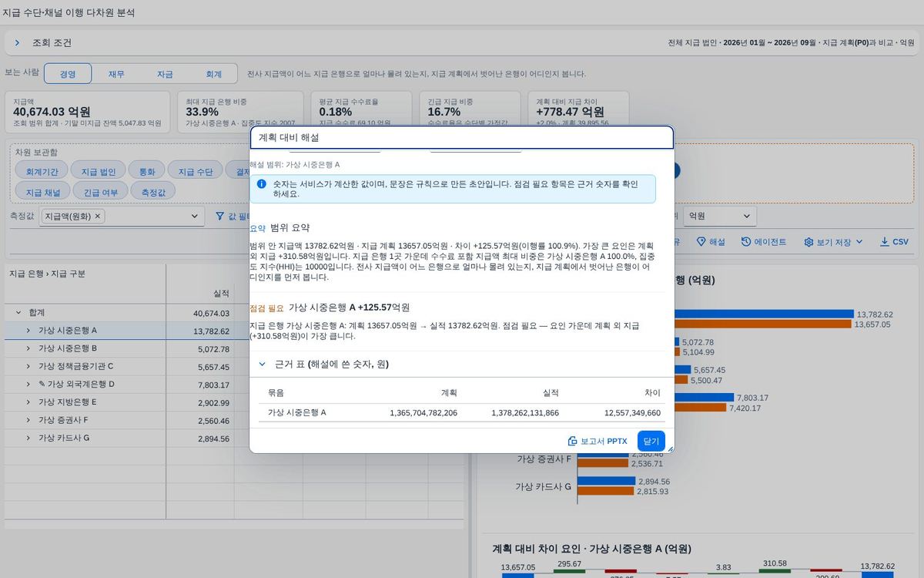924x578 pixels.
Task: Click the 보기 저장 gear icon
Action: pyautogui.click(x=808, y=242)
